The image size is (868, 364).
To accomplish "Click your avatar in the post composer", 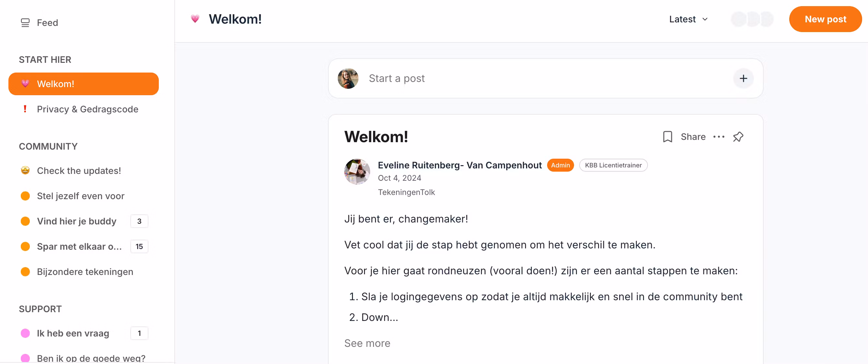I will (348, 78).
